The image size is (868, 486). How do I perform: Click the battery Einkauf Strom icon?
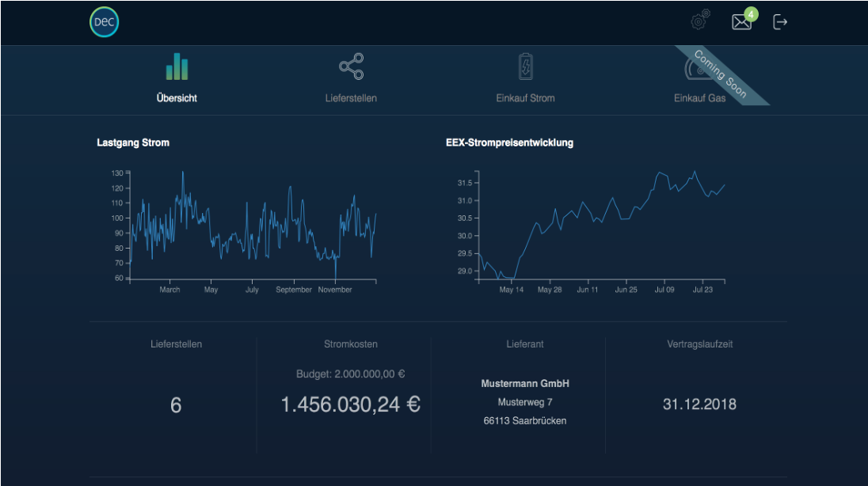coord(525,66)
